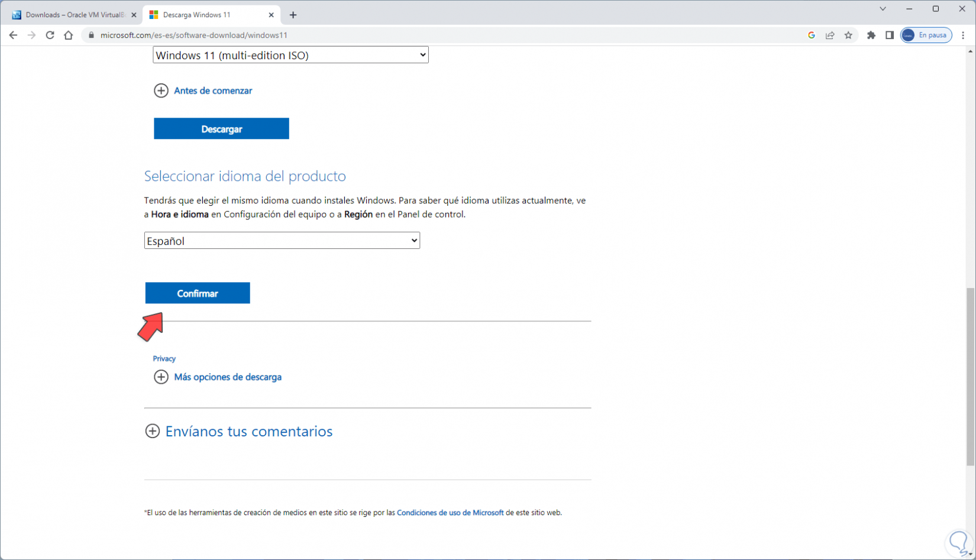Screen dimensions: 976x560
Task: Click the address bar URL field
Action: 450,35
